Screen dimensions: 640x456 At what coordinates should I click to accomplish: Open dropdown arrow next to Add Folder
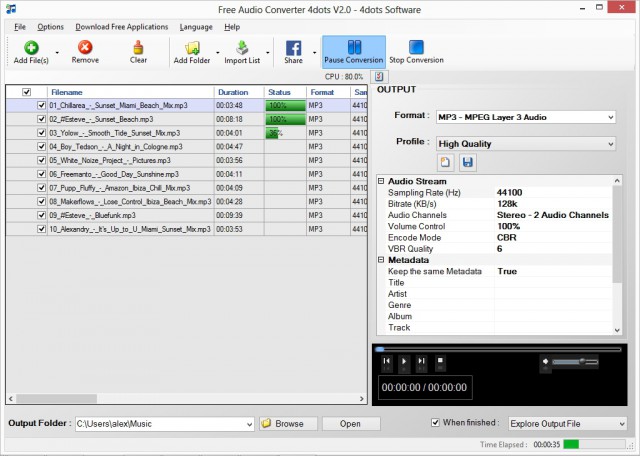[x=218, y=52]
